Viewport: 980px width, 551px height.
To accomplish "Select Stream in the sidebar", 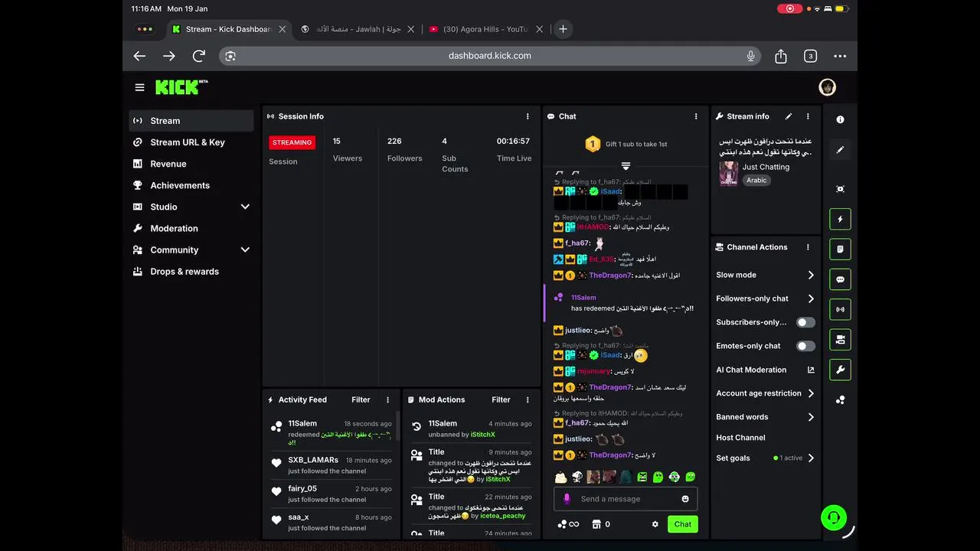I will 191,121.
